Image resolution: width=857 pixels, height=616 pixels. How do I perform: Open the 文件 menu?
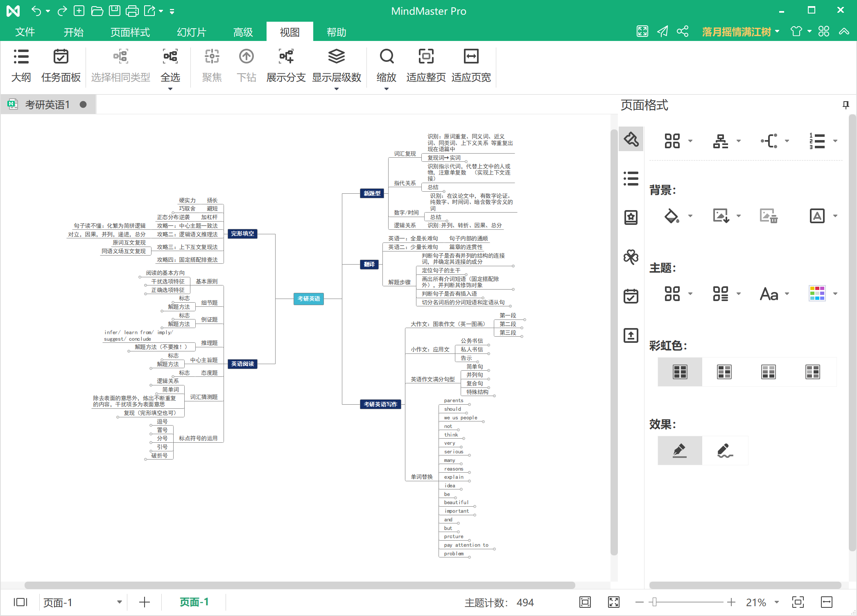25,32
